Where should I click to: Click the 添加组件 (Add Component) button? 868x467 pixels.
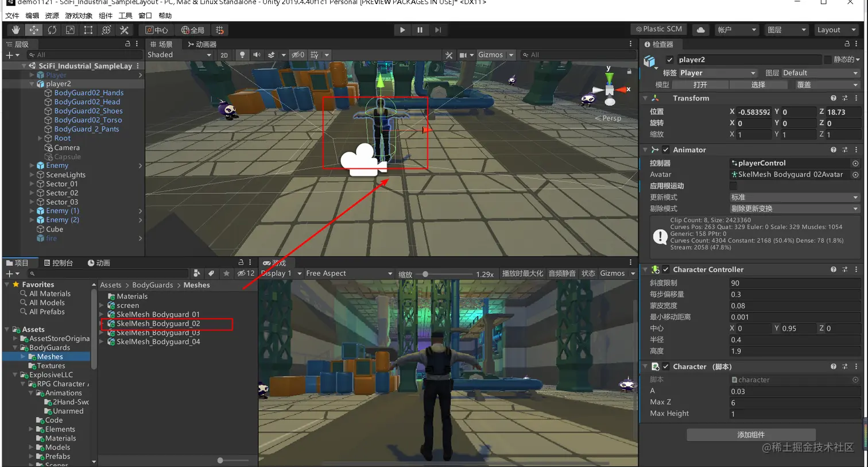(x=751, y=435)
